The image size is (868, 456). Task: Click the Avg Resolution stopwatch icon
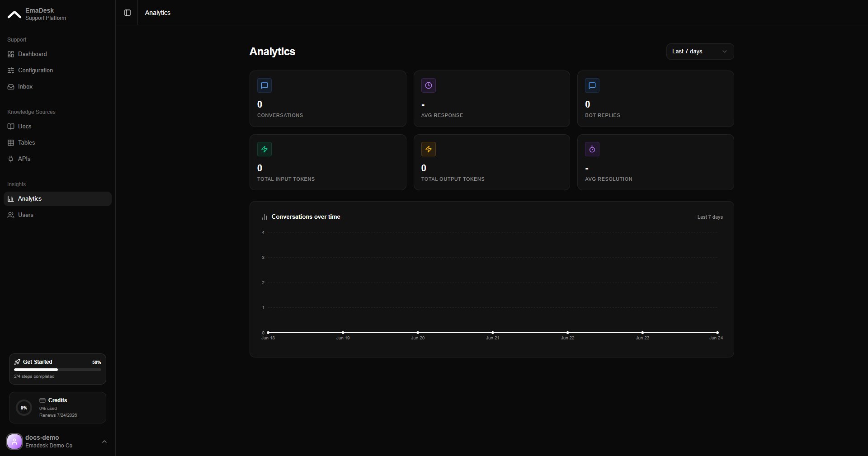point(592,149)
